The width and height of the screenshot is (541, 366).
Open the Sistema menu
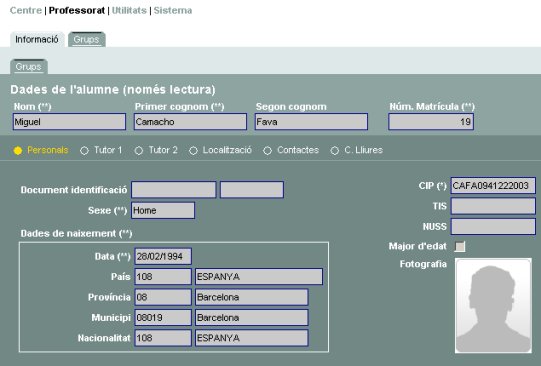pyautogui.click(x=173, y=10)
